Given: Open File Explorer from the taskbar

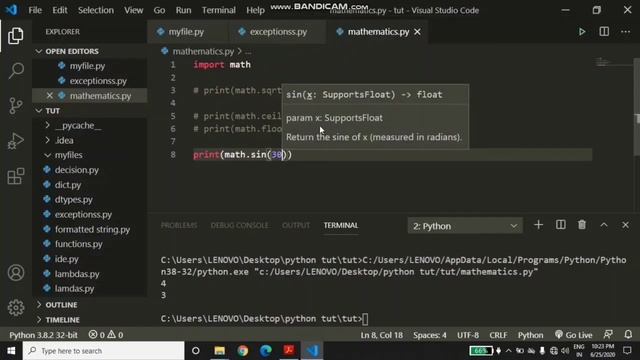Looking at the screenshot, I should [x=220, y=351].
